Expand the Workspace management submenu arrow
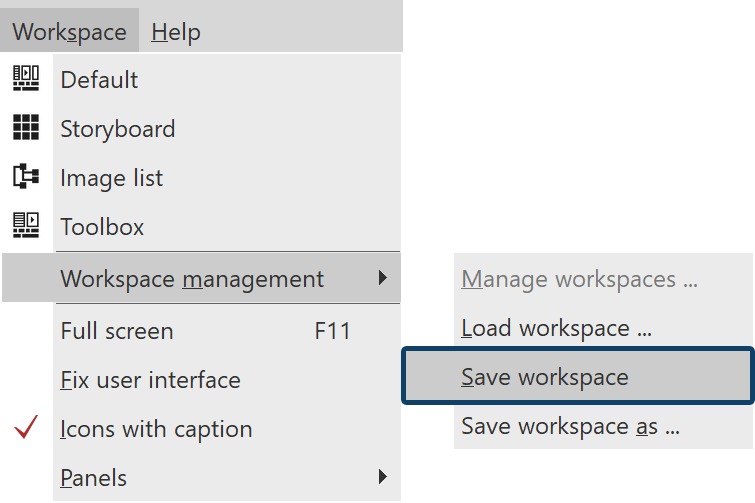Viewport: 755px width, 503px height. (383, 278)
